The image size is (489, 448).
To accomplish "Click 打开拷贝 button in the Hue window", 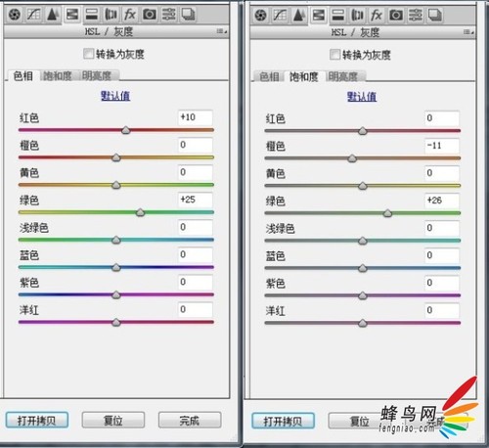I will pos(37,421).
